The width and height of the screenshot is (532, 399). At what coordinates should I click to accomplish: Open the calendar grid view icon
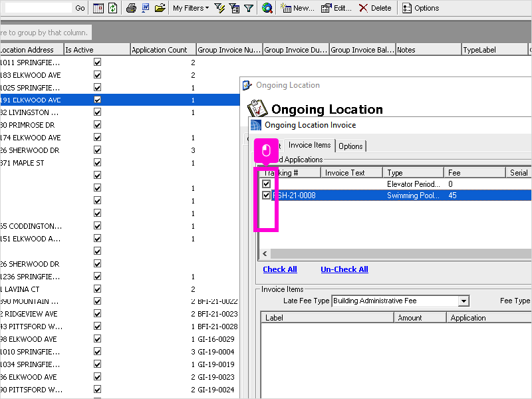pos(98,8)
